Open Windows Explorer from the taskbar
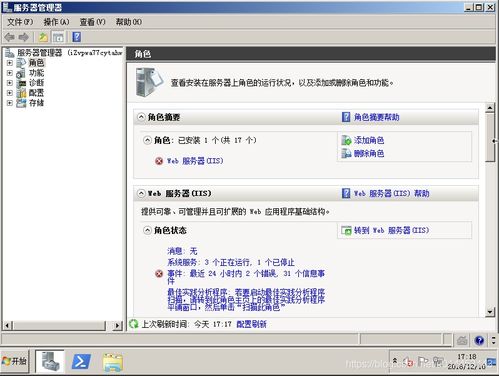This screenshot has height=376, width=499. tap(113, 362)
